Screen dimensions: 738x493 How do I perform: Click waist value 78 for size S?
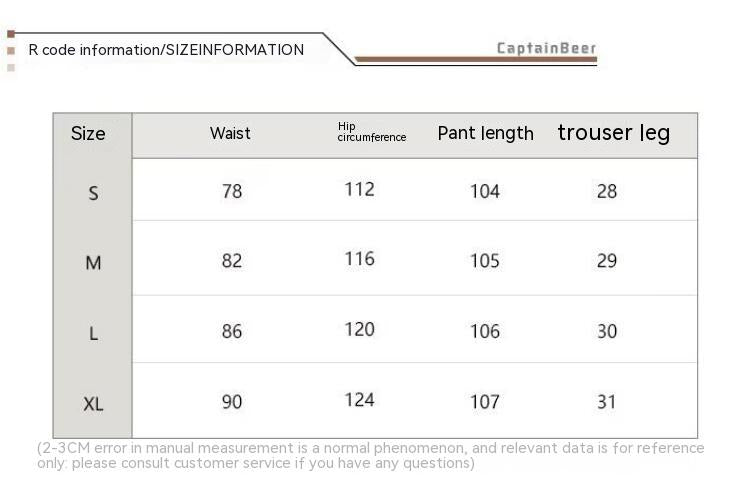coord(232,191)
